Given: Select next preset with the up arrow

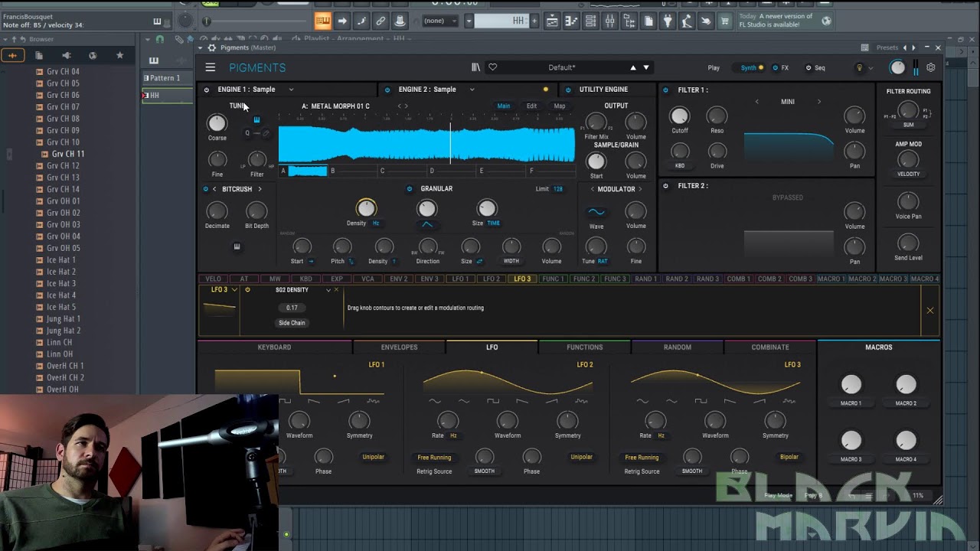Looking at the screenshot, I should point(633,67).
